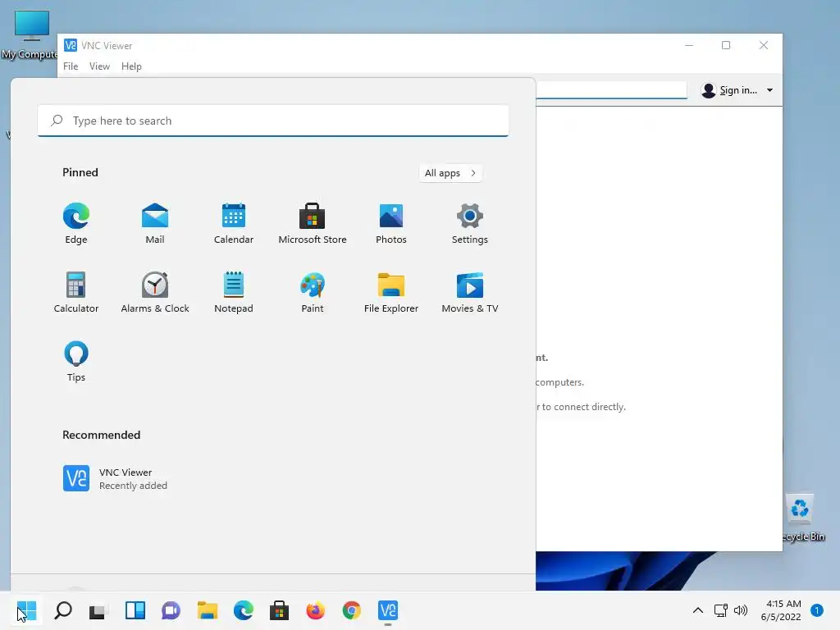Screen dimensions: 840x630
Task: Show hidden tray icons chevron
Action: pos(697,610)
